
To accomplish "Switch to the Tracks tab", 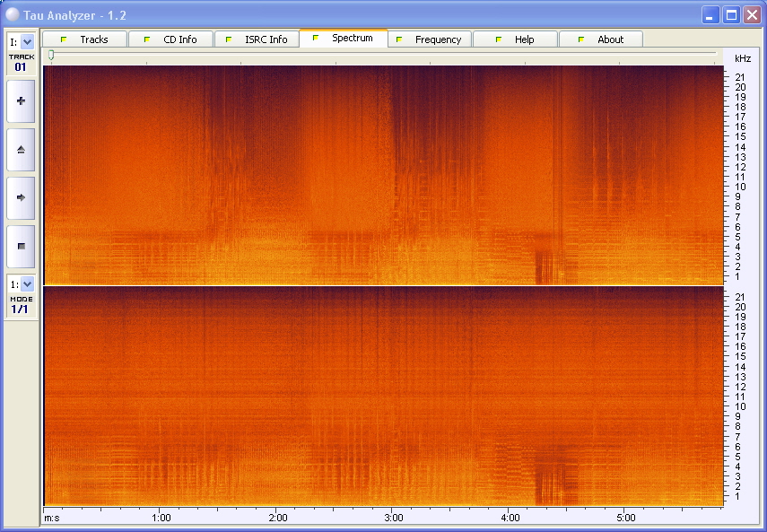I will (x=84, y=39).
